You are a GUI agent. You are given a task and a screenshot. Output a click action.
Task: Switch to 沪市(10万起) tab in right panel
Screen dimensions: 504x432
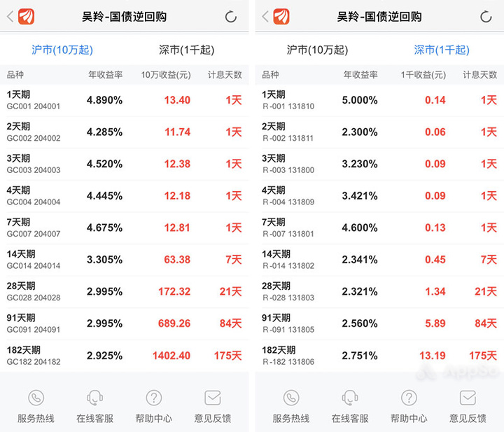tap(317, 50)
